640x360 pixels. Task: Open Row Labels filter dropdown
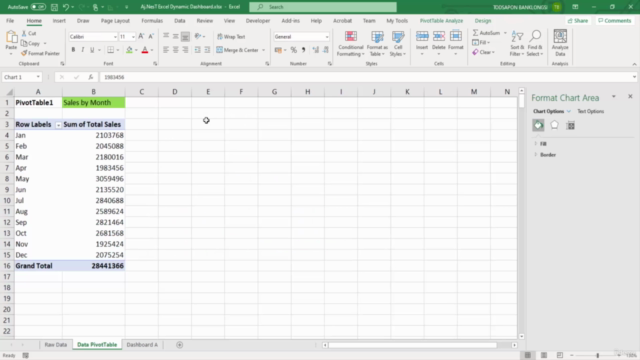point(58,125)
